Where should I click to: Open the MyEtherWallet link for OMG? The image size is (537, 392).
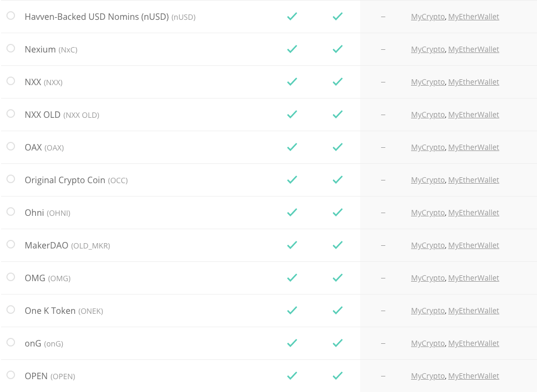click(x=474, y=278)
